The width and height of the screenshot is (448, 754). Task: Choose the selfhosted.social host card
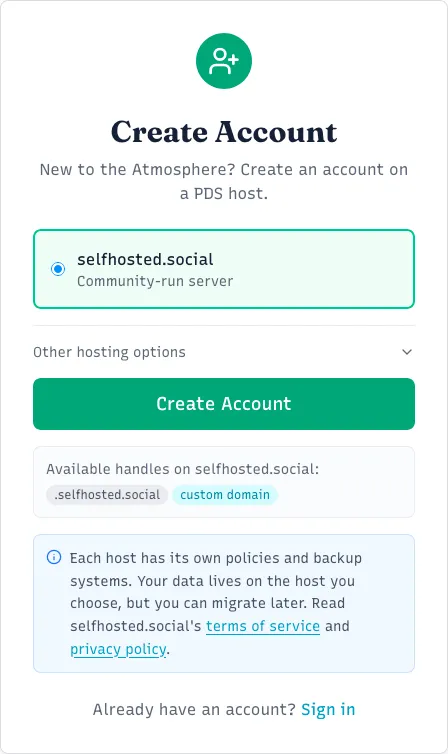(x=224, y=269)
